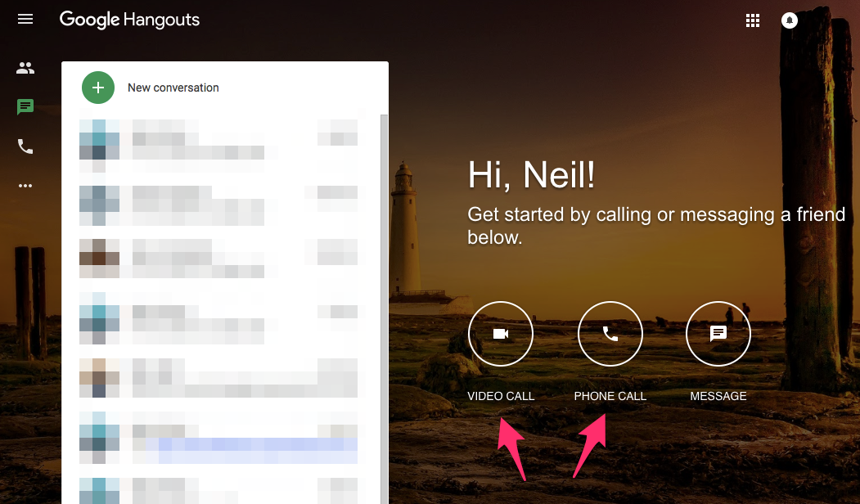Click the green plus New conversation icon
The image size is (860, 504).
(98, 88)
